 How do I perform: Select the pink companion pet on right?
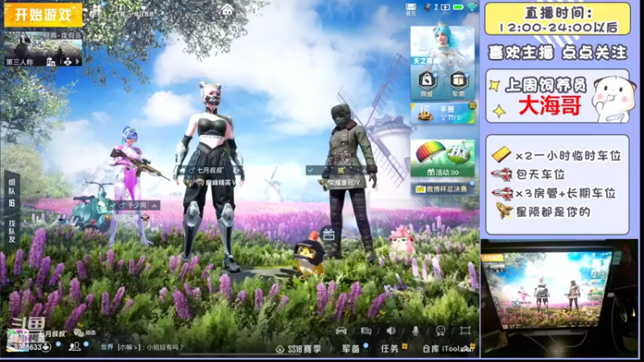coord(401,240)
